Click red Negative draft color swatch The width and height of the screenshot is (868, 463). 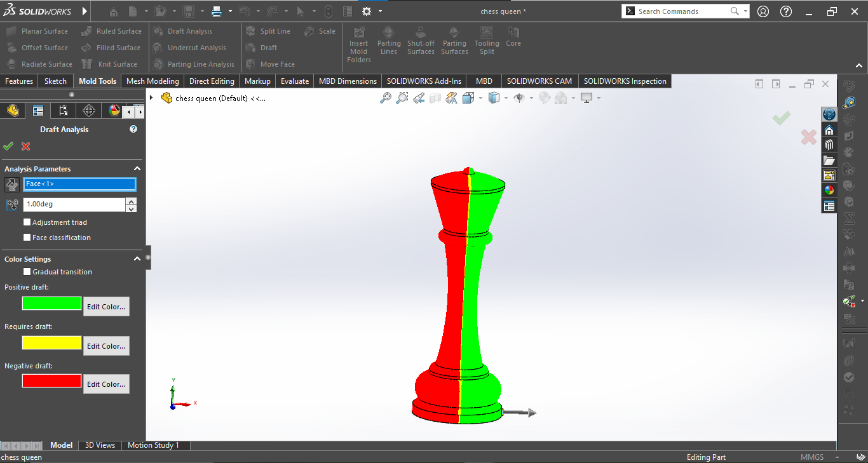coord(51,381)
